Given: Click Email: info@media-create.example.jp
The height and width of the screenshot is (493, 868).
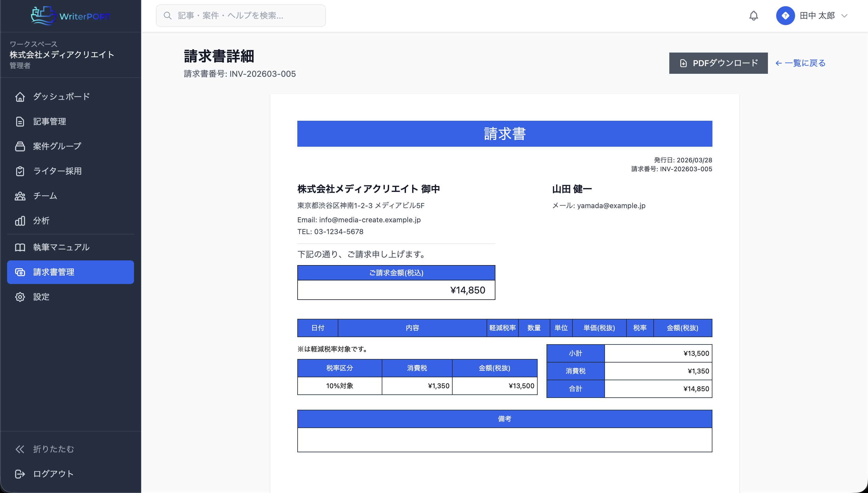Looking at the screenshot, I should click(x=359, y=220).
